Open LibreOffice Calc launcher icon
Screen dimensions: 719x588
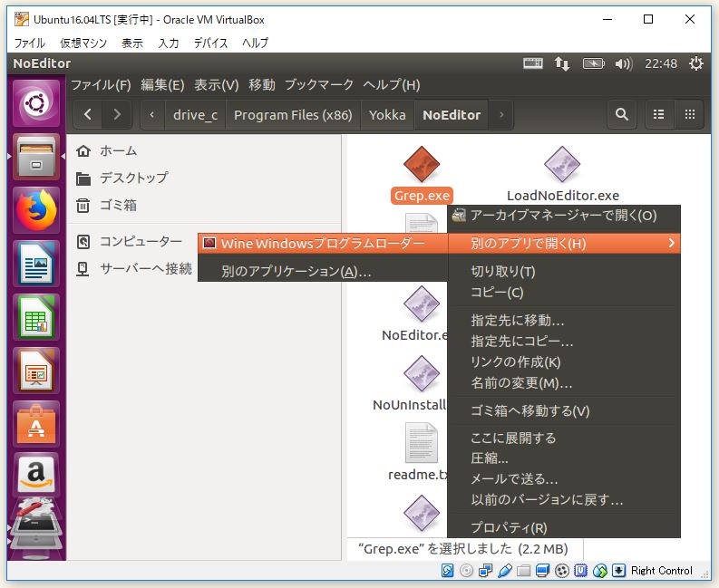[36, 318]
